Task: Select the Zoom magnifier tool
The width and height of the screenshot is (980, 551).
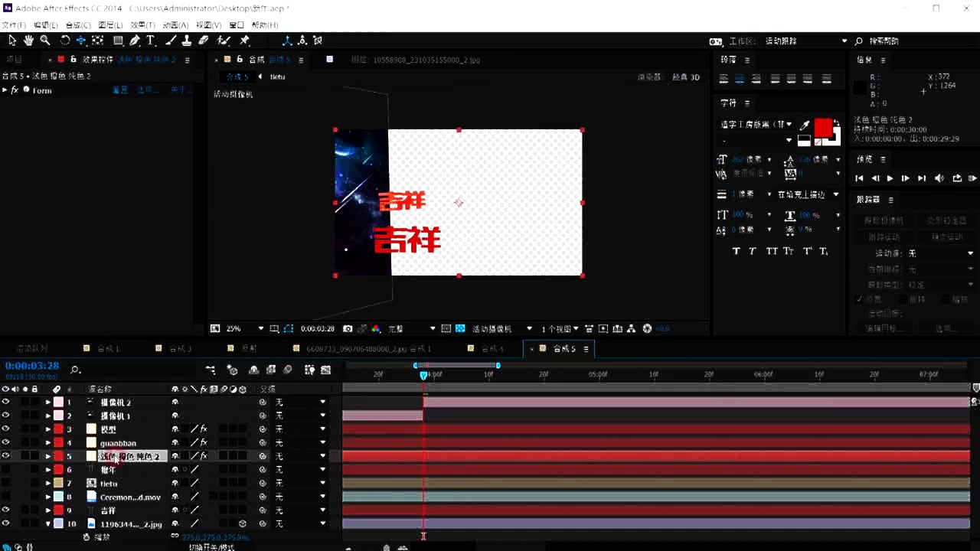Action: [45, 41]
